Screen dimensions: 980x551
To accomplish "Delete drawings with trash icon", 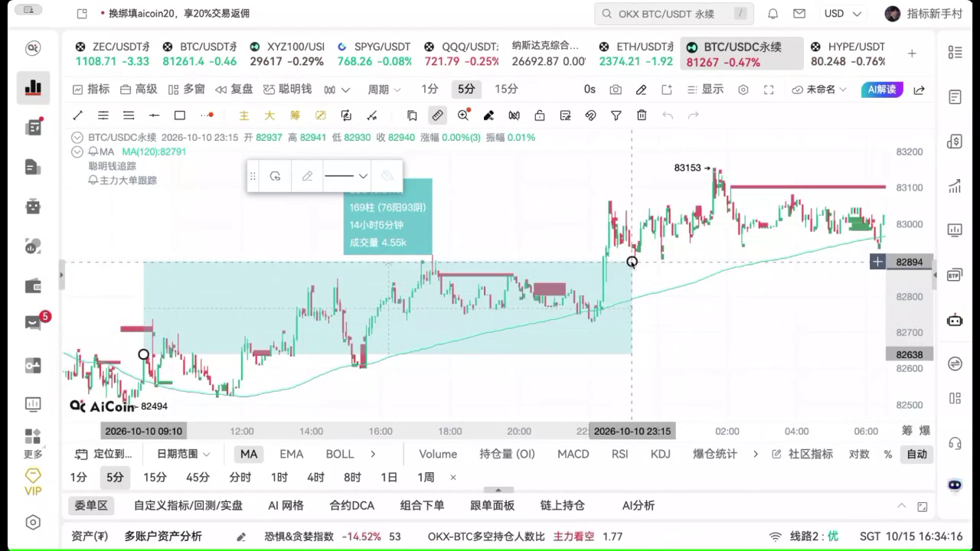I will [642, 116].
